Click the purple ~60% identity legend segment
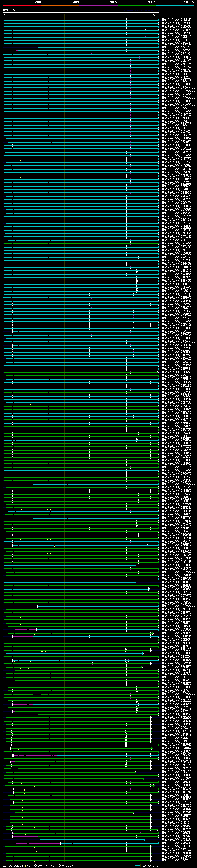The height and width of the screenshot is (868, 197). [99, 6]
